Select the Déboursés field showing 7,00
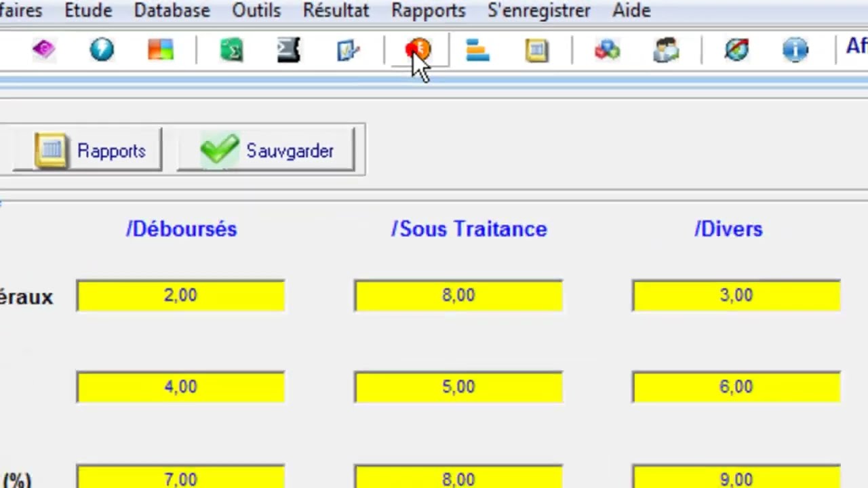Viewport: 868px width, 488px height. point(180,476)
